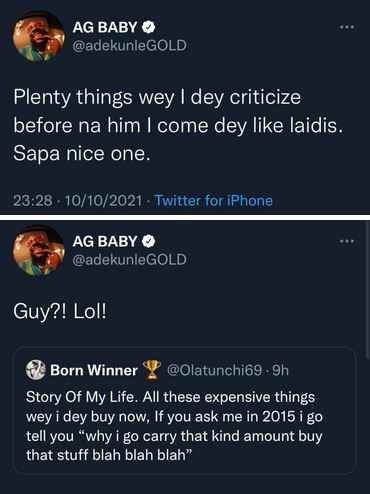
Task: Click the Guy?! Lol! tweet text
Action: click(x=60, y=313)
